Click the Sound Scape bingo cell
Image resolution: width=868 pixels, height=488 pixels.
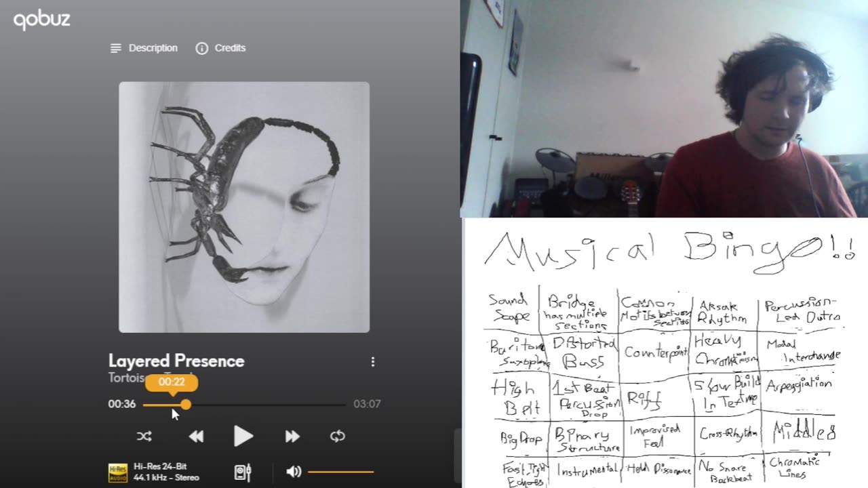point(510,308)
